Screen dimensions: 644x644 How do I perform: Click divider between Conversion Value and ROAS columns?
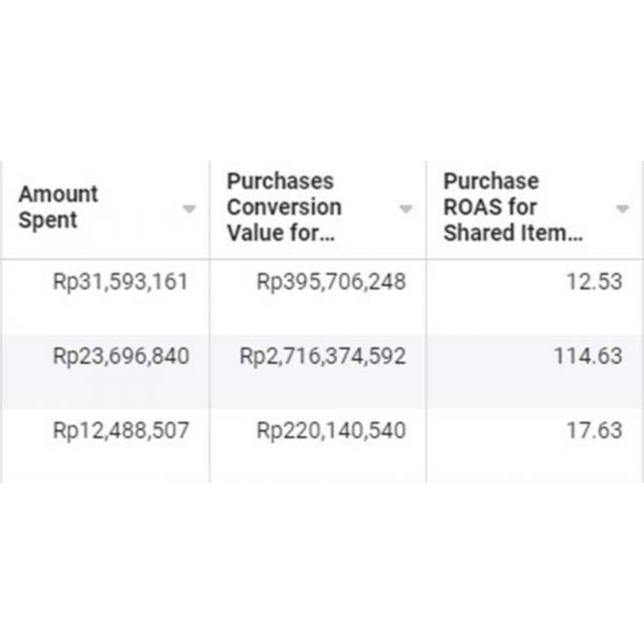(x=426, y=322)
